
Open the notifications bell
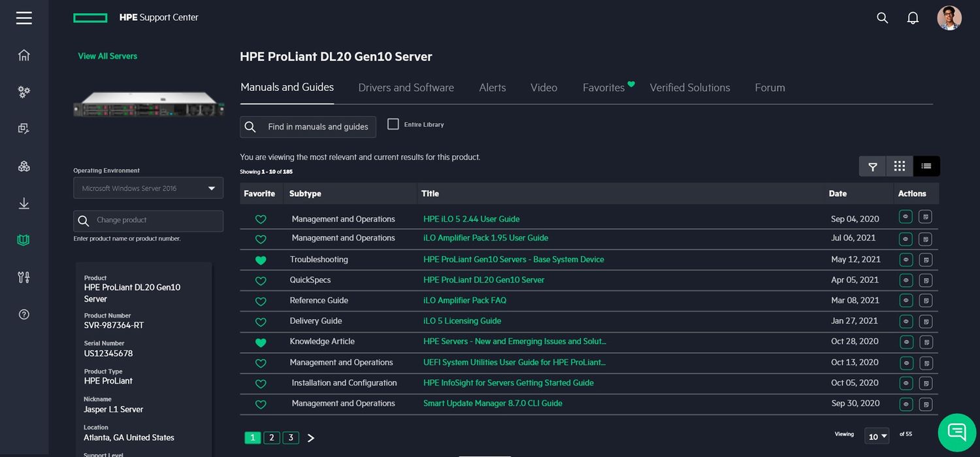click(913, 18)
